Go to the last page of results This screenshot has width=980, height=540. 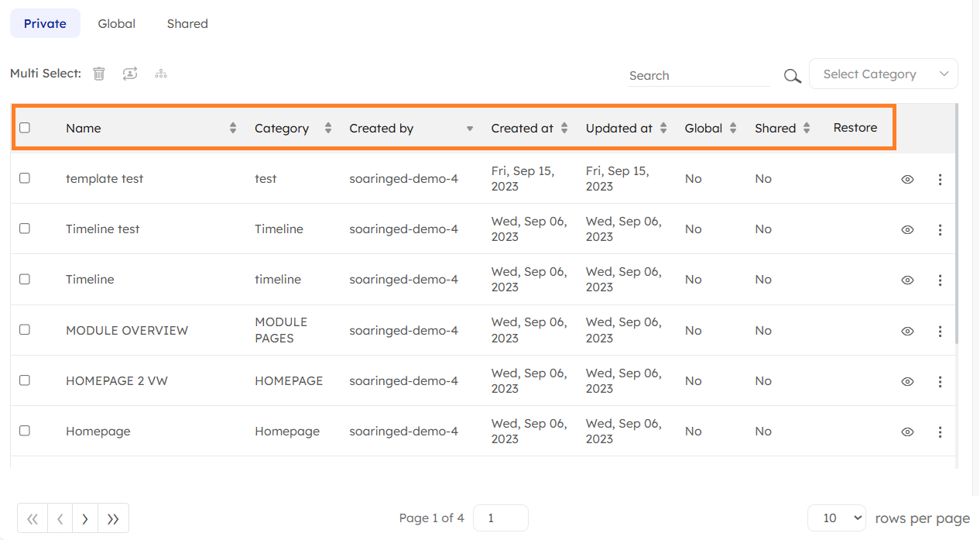pos(113,518)
